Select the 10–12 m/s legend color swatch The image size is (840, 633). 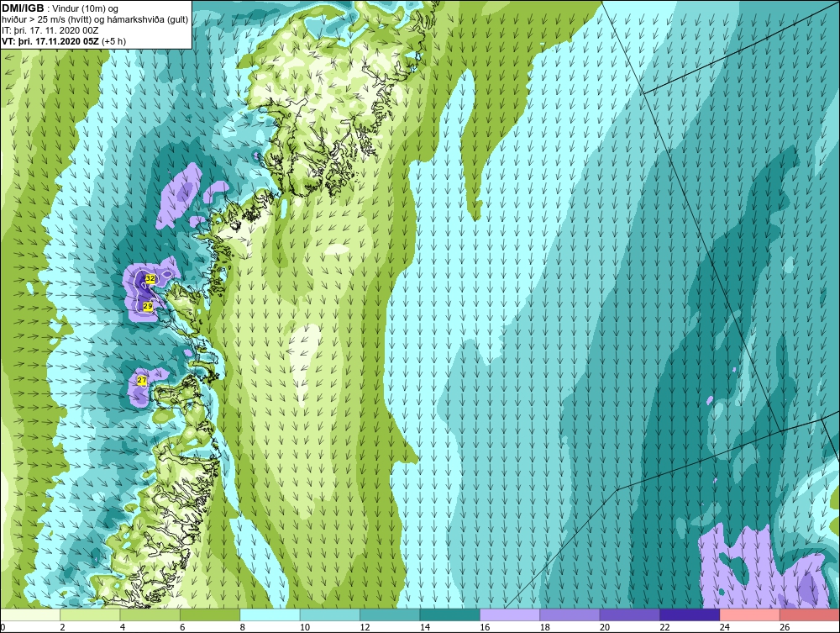pyautogui.click(x=330, y=615)
